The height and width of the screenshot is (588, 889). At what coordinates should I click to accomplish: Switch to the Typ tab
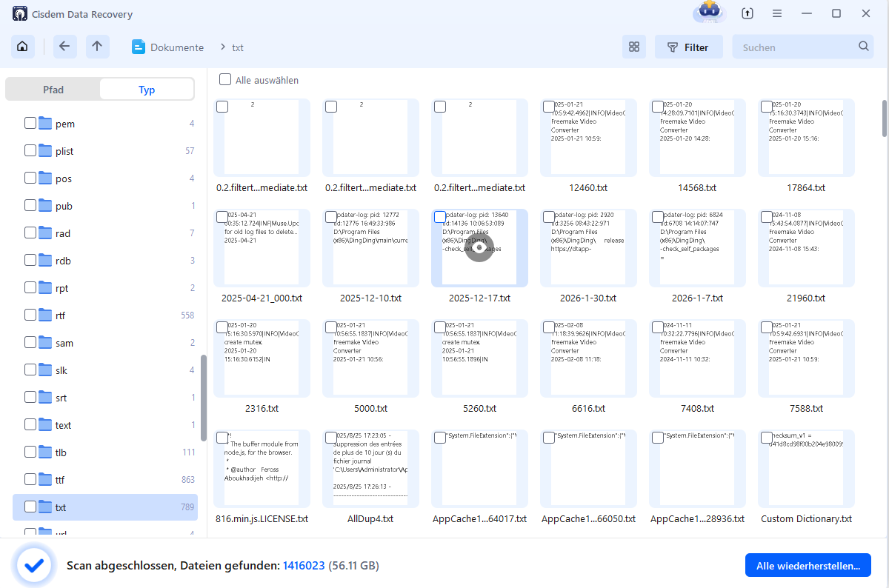pyautogui.click(x=147, y=90)
